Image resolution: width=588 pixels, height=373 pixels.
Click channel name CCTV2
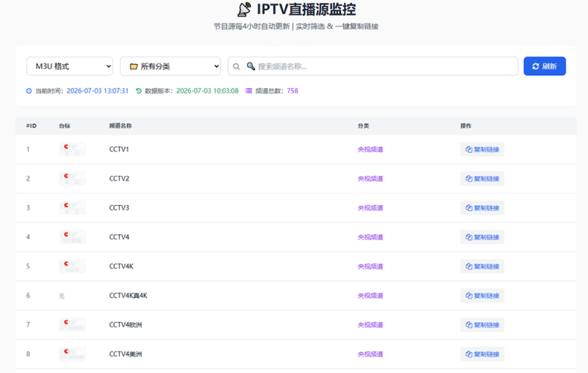[119, 179]
